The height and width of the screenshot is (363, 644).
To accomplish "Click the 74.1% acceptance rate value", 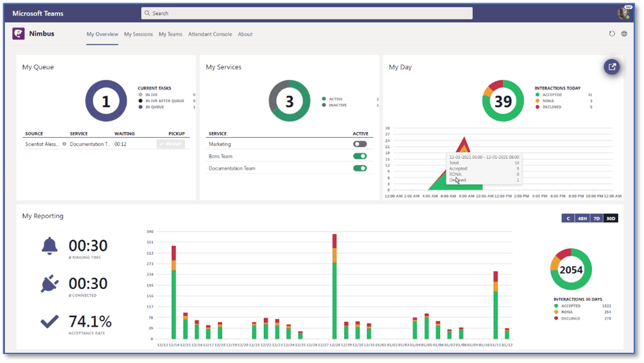I will (90, 321).
